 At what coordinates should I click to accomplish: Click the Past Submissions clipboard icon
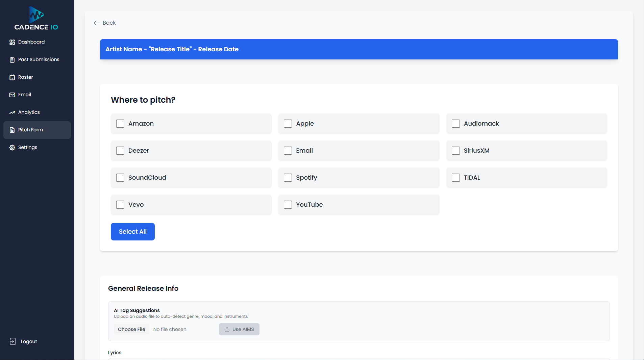click(x=12, y=60)
